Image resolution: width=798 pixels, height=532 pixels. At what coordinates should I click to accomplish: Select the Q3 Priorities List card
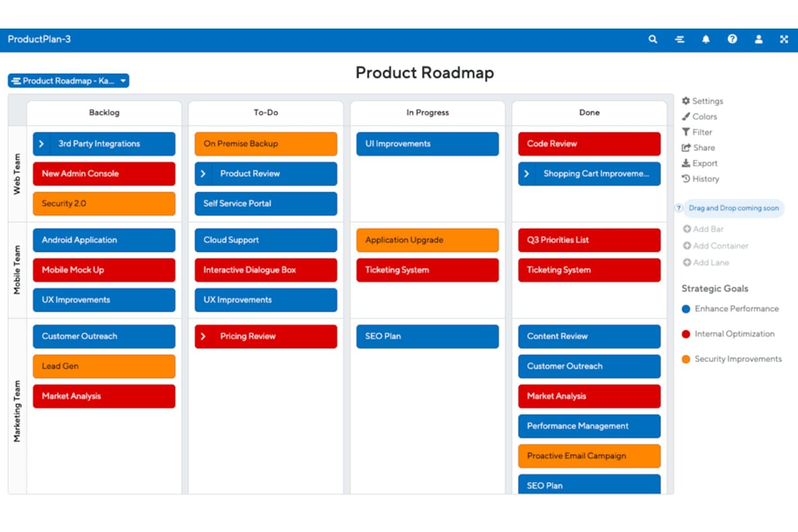coord(589,240)
